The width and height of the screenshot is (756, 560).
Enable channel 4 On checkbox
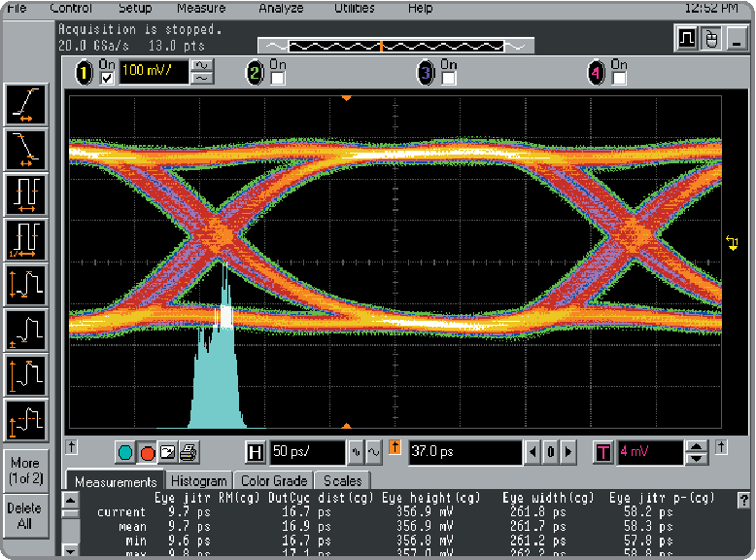click(619, 79)
